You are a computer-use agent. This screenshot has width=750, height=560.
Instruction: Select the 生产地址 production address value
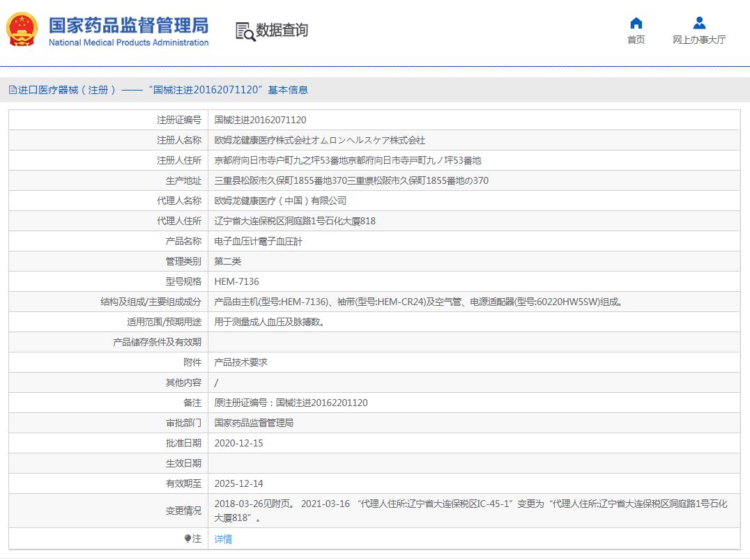tap(351, 180)
